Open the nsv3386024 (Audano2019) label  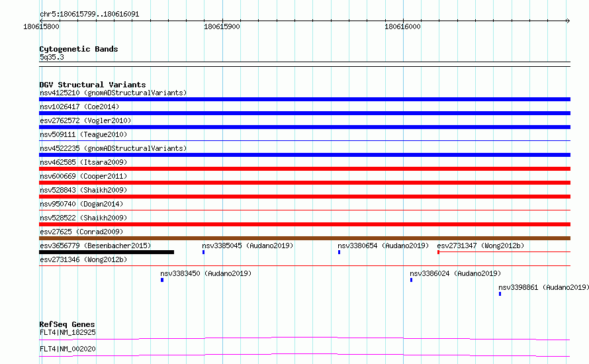455,273
